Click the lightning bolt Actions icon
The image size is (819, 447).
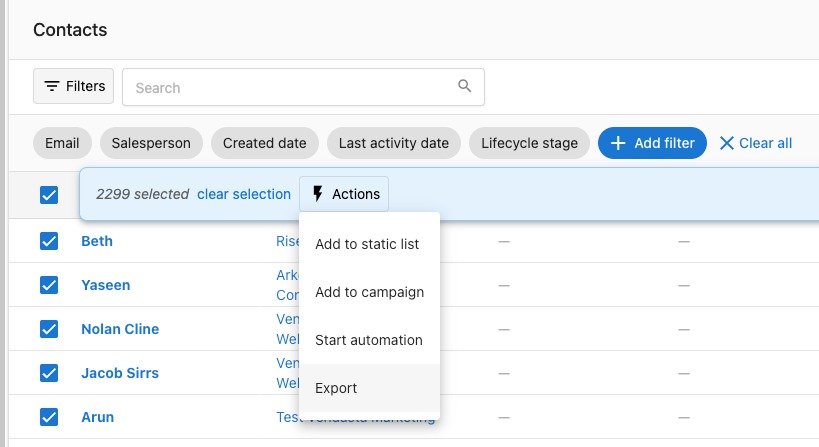[x=318, y=194]
